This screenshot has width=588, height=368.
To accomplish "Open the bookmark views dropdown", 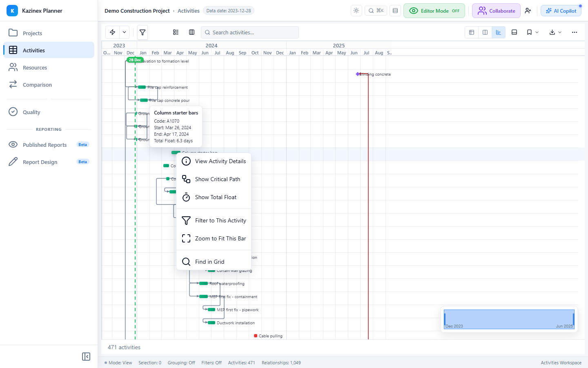I will coord(532,32).
